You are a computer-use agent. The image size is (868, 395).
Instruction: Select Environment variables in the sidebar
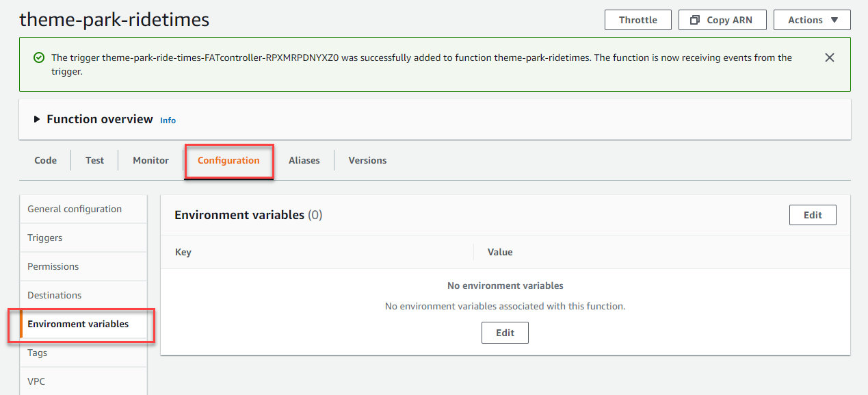78,324
